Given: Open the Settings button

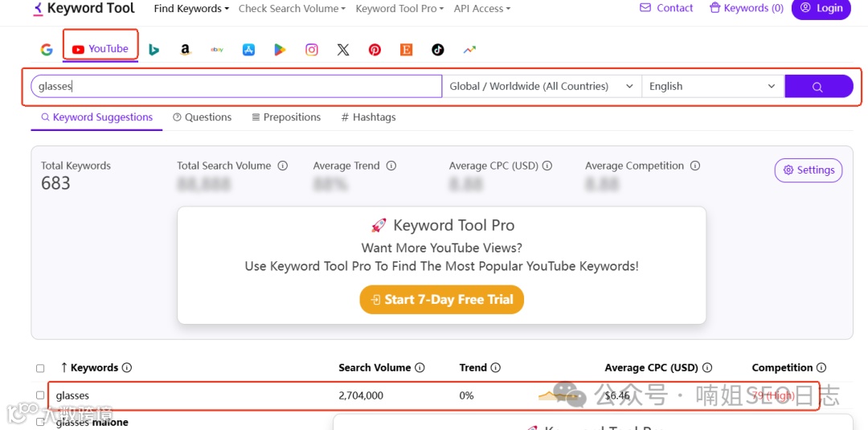Looking at the screenshot, I should 809,170.
